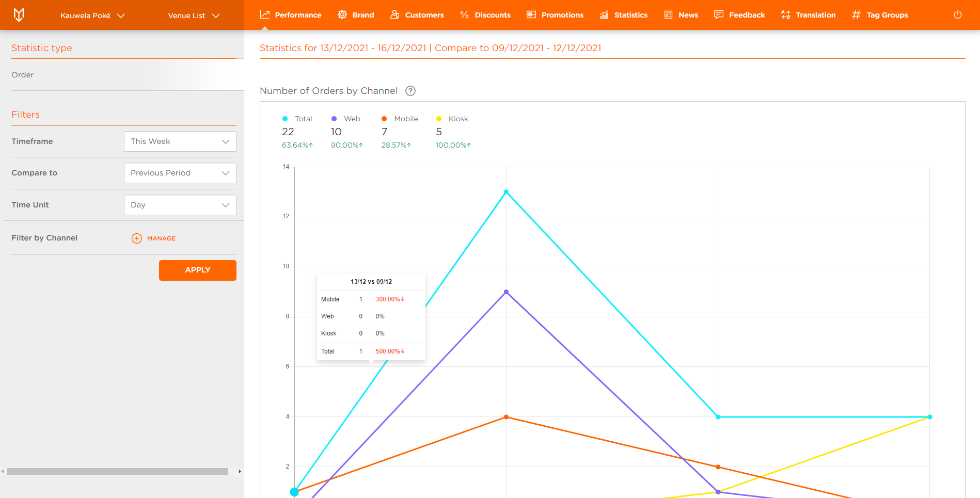This screenshot has width=980, height=498.
Task: Click the last Total data point at 4
Action: click(929, 417)
